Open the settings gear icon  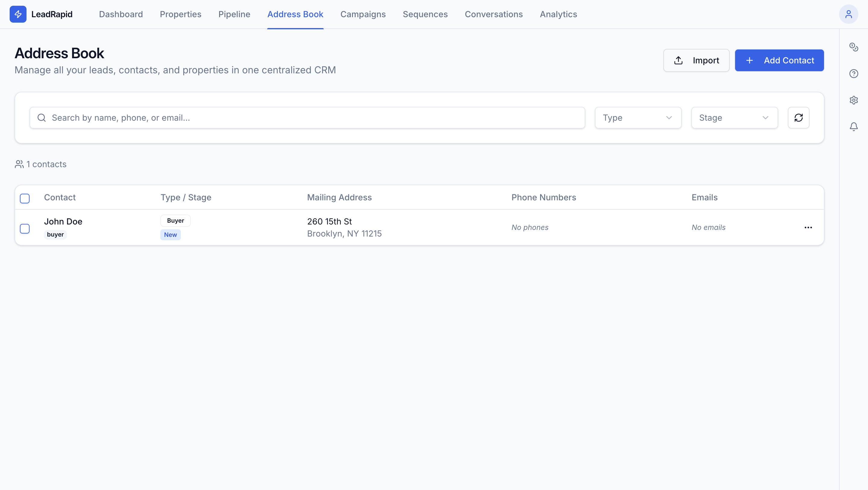(854, 100)
